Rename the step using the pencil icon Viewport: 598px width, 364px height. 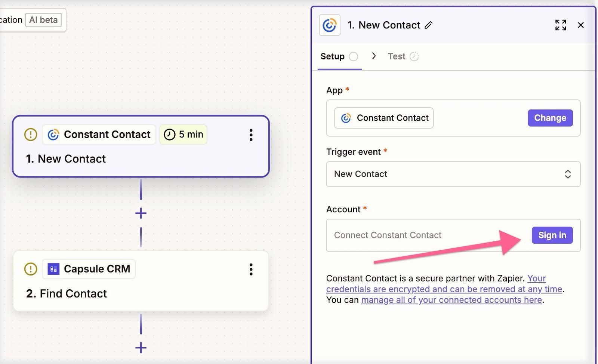pyautogui.click(x=429, y=25)
